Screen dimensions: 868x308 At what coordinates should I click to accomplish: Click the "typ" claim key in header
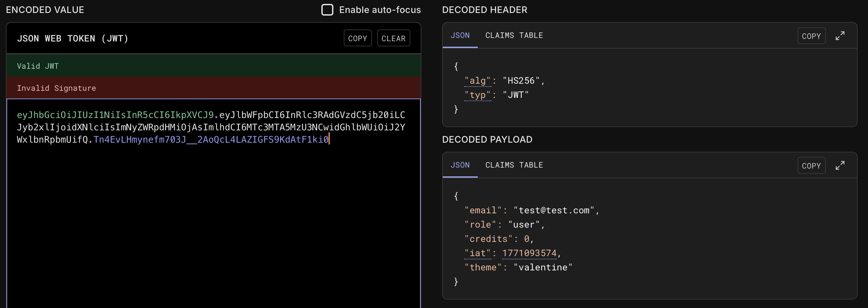477,95
